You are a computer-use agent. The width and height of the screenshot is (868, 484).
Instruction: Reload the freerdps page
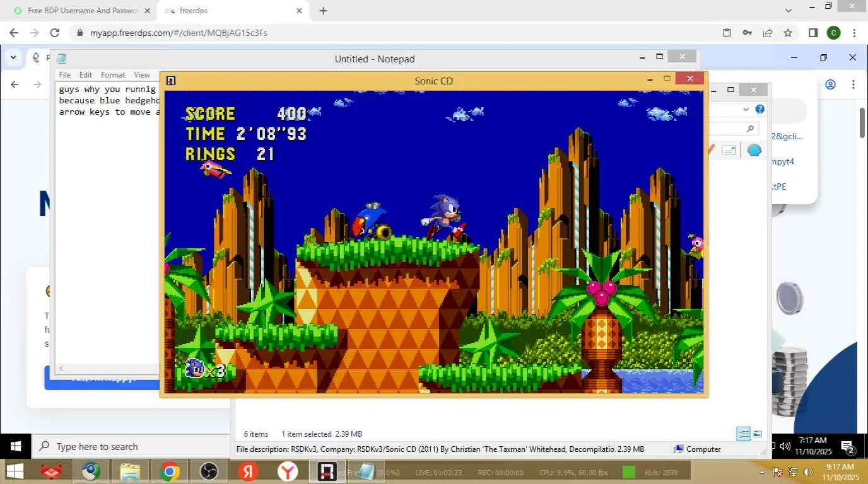[x=55, y=33]
